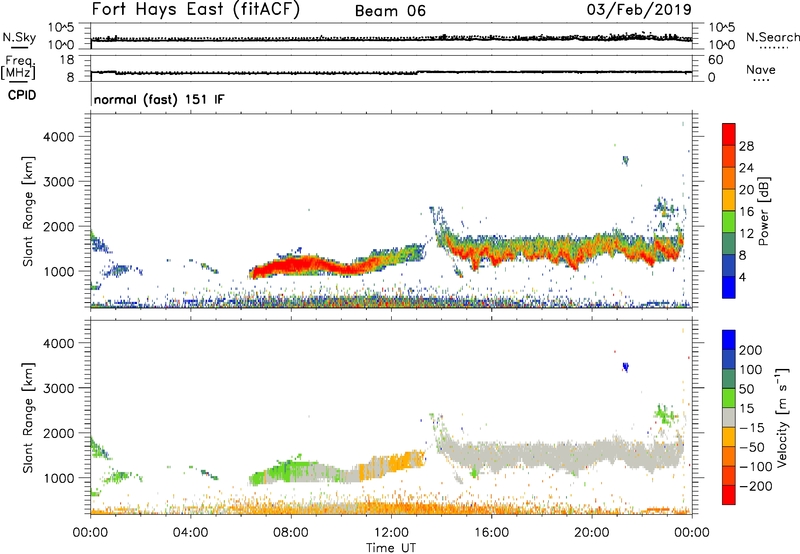This screenshot has height=554, width=800.
Task: Click the 20:00 time tick label
Action: tap(591, 533)
